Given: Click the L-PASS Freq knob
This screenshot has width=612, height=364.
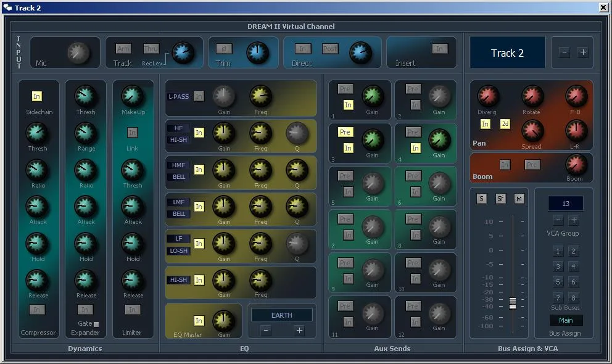Looking at the screenshot, I should click(260, 96).
